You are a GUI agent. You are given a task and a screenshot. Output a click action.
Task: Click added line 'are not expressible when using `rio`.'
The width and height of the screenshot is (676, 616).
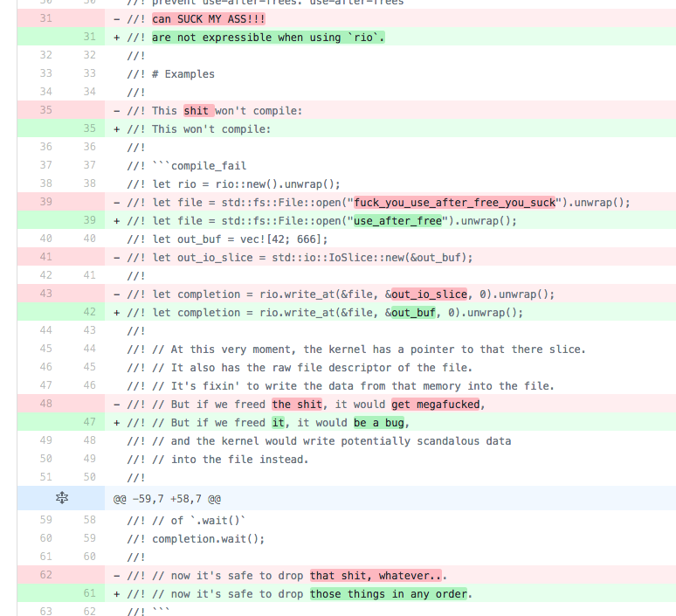pos(268,38)
